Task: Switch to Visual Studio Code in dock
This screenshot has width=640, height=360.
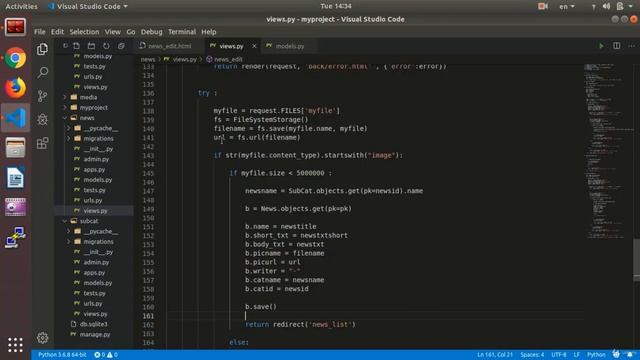Action: (x=16, y=118)
